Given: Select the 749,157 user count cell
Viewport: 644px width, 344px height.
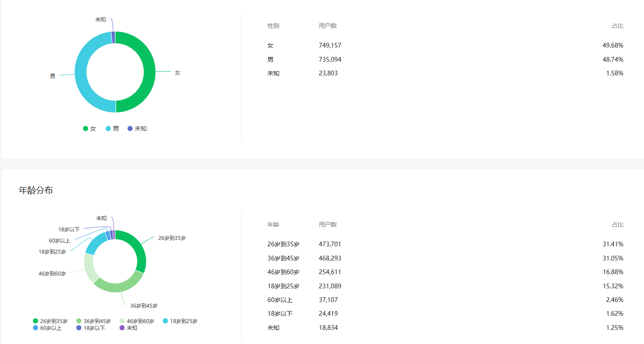Looking at the screenshot, I should [x=330, y=45].
